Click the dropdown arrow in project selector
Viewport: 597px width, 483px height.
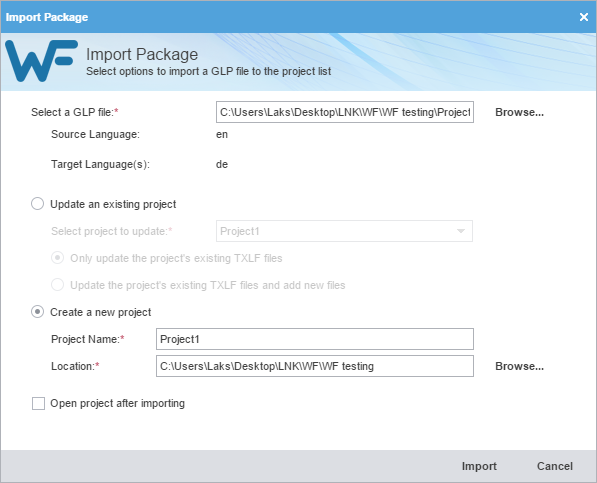pos(461,231)
